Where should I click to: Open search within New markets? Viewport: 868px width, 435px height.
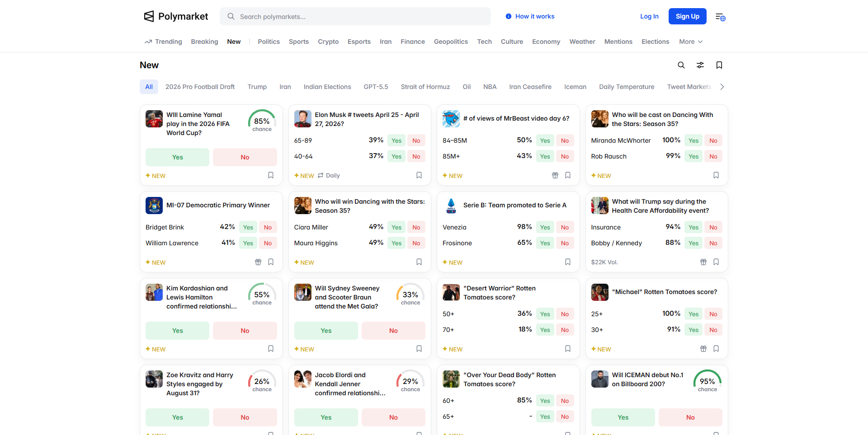click(681, 65)
